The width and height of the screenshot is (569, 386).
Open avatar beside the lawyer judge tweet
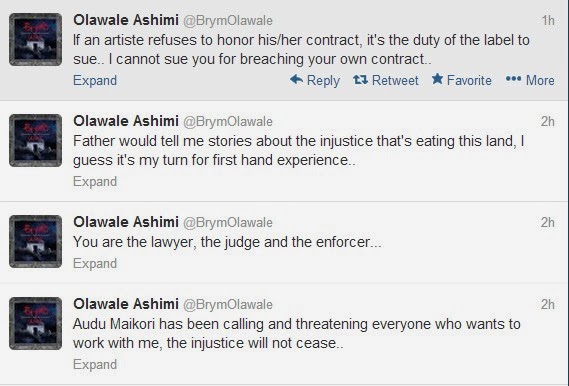(x=35, y=241)
